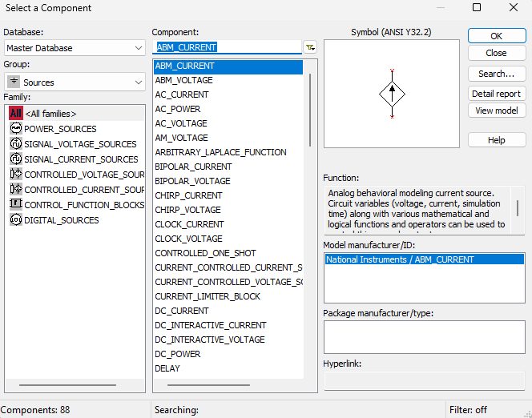Screen dimensions: 532x418
Task: Click the Hyperlink field
Action: click(425, 380)
